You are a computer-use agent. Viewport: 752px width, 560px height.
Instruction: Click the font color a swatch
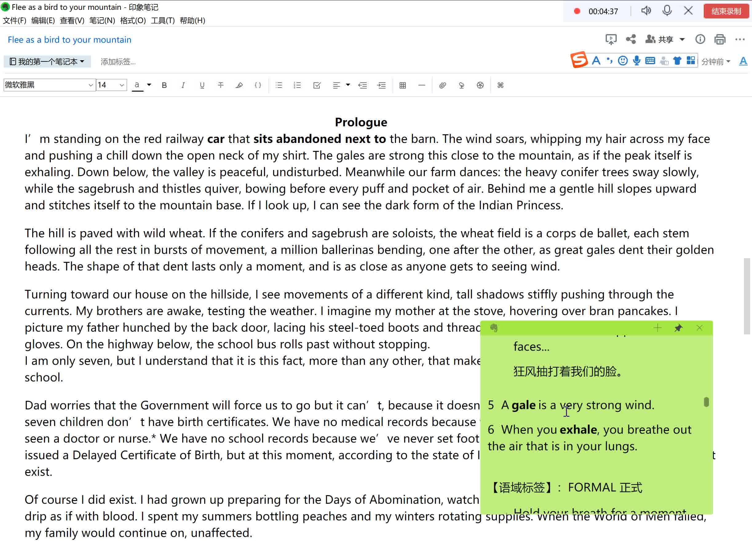137,85
